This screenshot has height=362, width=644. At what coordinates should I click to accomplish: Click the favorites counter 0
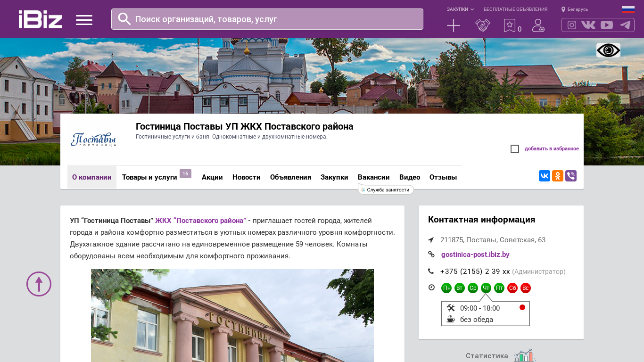(520, 29)
